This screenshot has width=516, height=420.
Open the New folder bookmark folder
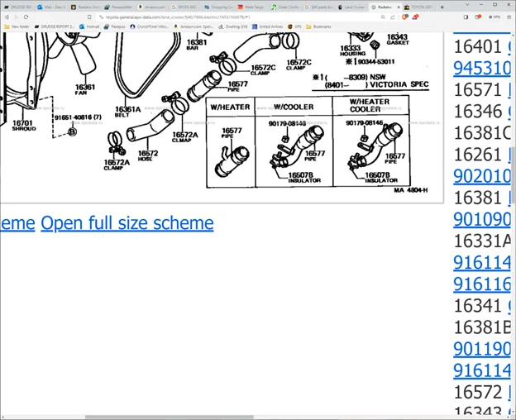[17, 26]
